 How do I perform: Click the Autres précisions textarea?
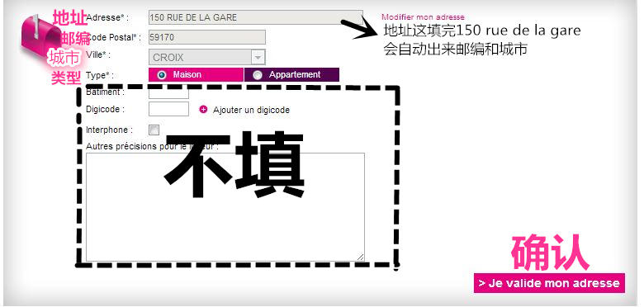pyautogui.click(x=225, y=207)
